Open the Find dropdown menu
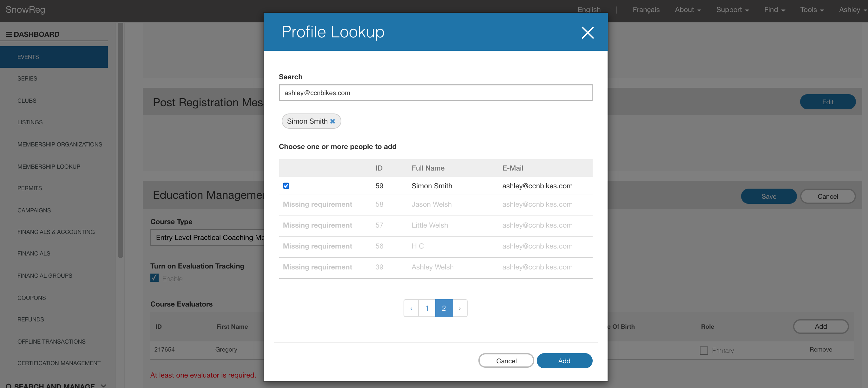This screenshot has height=388, width=868. click(x=774, y=10)
